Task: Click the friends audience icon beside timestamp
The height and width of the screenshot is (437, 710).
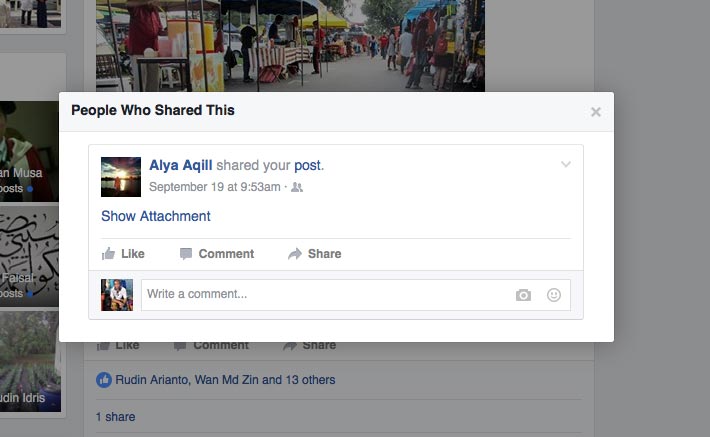Action: tap(297, 187)
